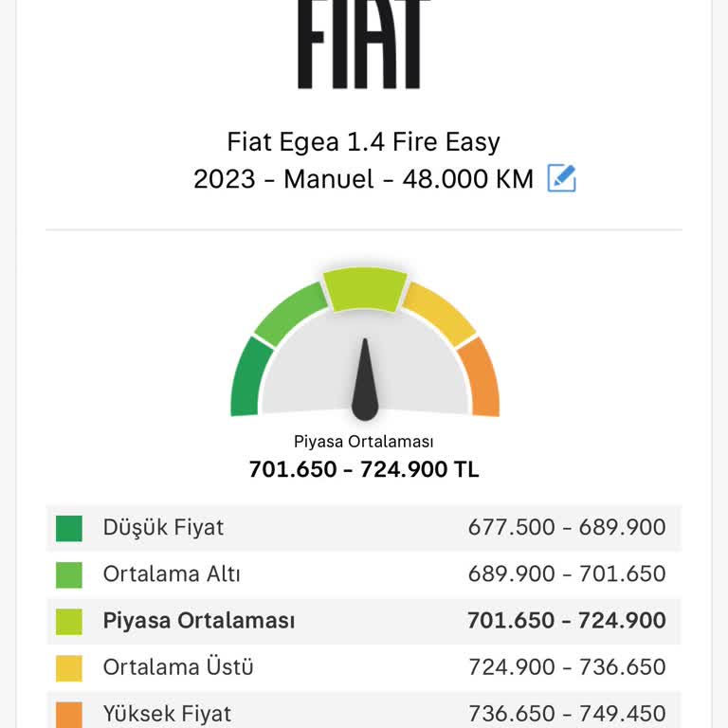Click the Yüksek Fiyat price range 736.650 - 749.450
728x728 pixels.
pos(567,714)
